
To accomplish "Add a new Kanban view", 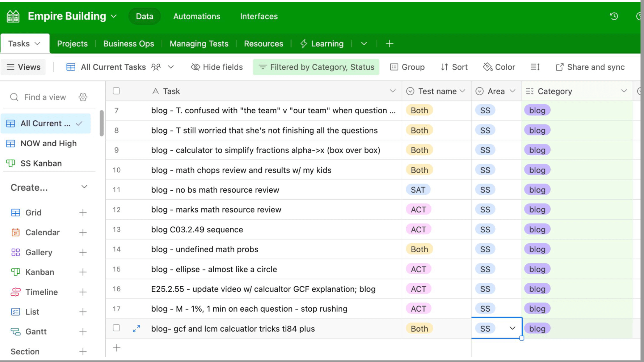I will pos(83,272).
